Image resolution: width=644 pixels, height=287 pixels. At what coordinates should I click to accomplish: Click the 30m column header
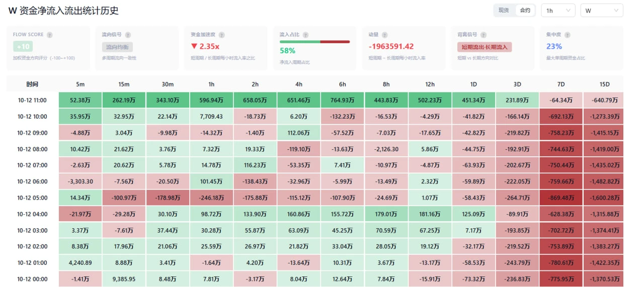(168, 84)
